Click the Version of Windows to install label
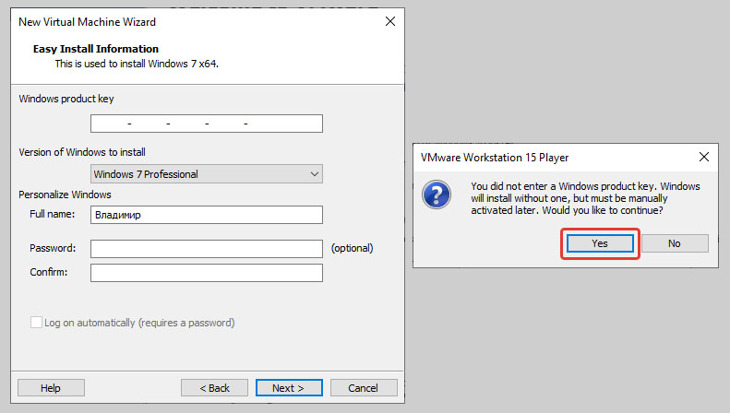The height and width of the screenshot is (413, 730). (82, 152)
